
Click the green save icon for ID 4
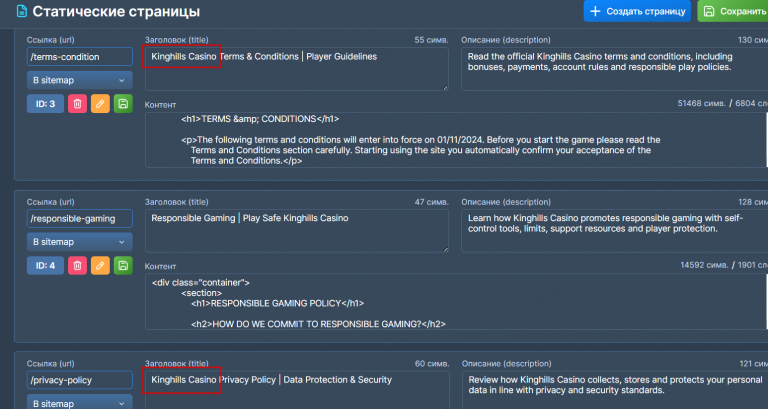(x=123, y=265)
